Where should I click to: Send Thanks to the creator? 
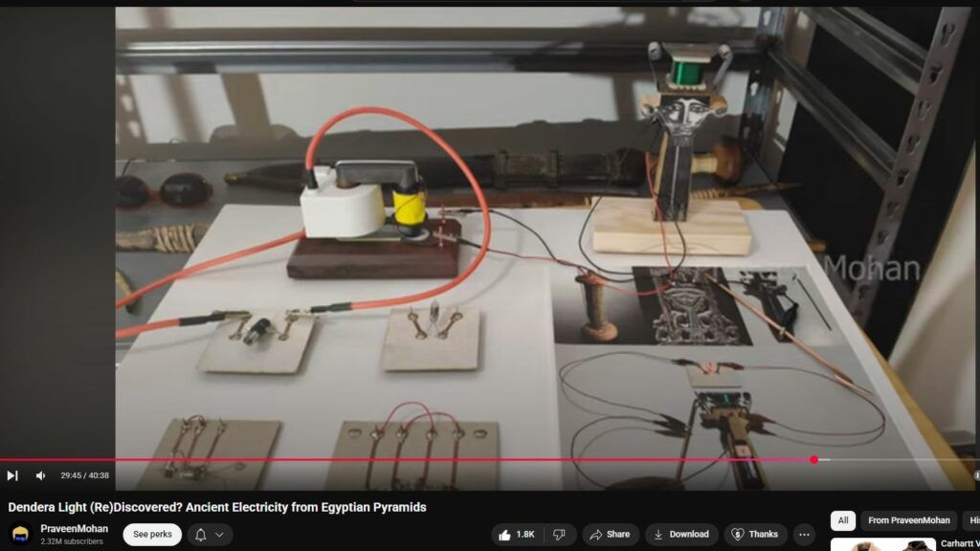click(x=754, y=535)
